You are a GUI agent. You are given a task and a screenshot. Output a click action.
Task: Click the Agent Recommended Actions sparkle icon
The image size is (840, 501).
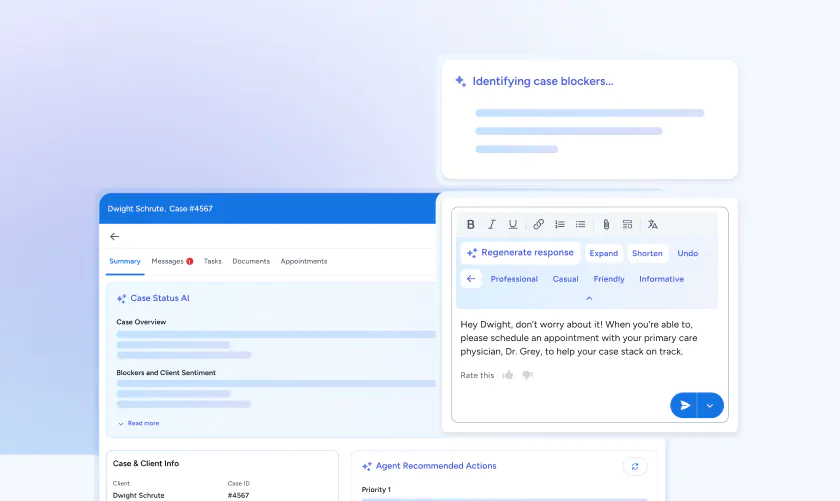point(366,466)
